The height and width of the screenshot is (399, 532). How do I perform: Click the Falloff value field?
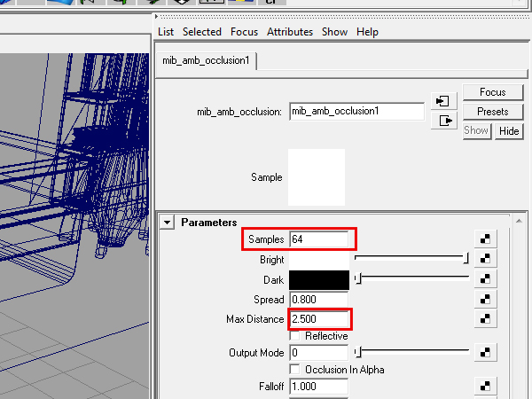coord(319,387)
